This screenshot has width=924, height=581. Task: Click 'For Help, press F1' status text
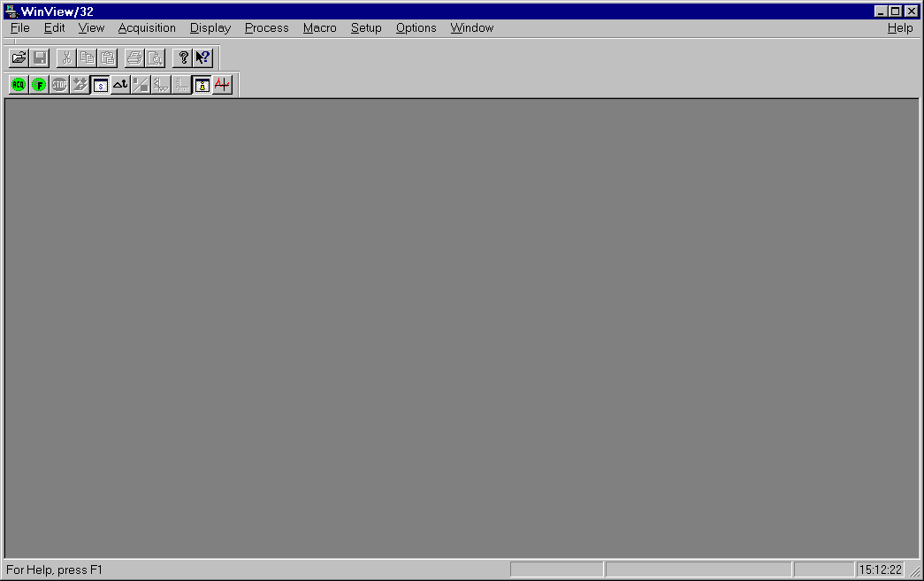coord(54,570)
